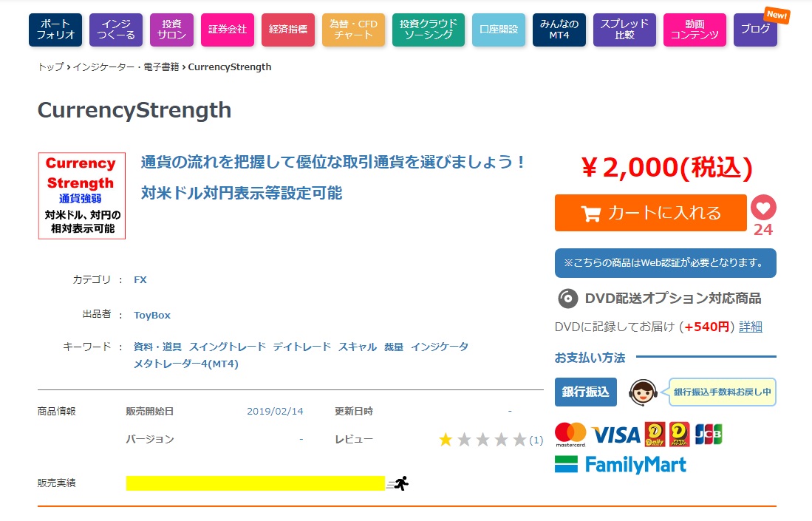Open the 口座開設 menu item
The width and height of the screenshot is (812, 521).
pos(499,30)
